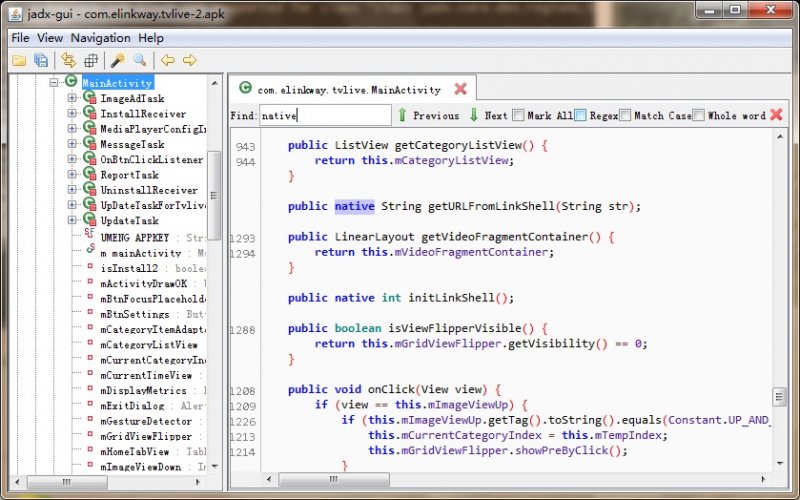
Task: Select mGridViewFlipper in the tree
Action: [146, 437]
